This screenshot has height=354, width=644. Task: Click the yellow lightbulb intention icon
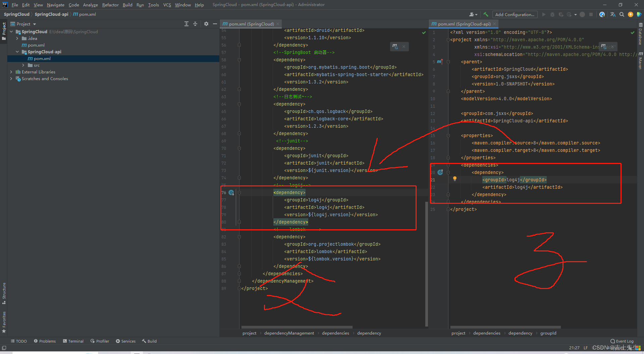(x=455, y=179)
